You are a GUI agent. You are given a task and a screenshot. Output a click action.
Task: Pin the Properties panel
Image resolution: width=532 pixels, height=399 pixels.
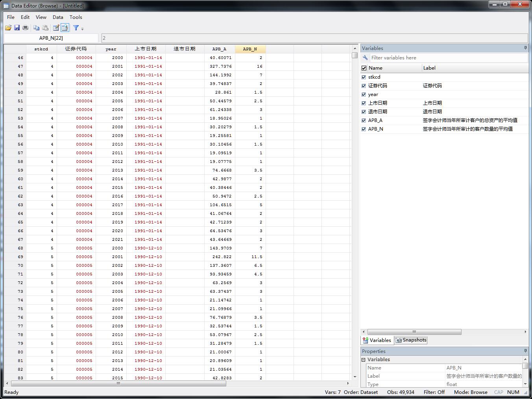click(x=525, y=351)
